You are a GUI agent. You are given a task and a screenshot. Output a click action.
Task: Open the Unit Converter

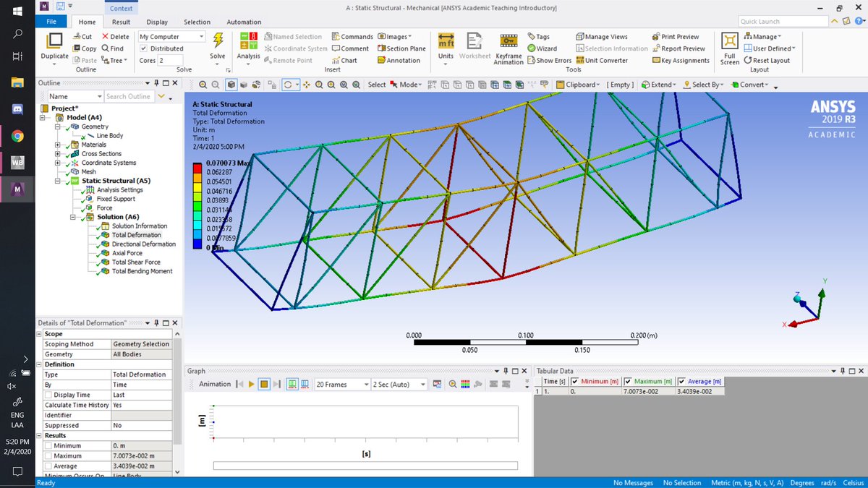602,61
